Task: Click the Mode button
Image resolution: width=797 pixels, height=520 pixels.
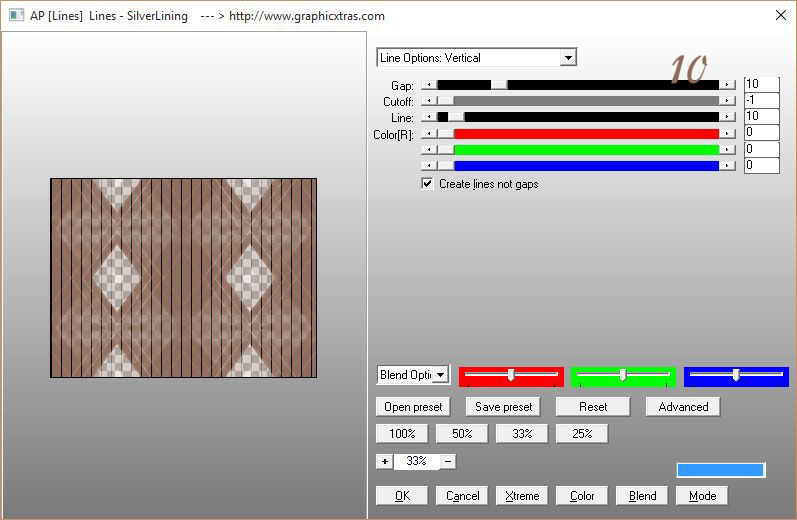Action: [702, 496]
